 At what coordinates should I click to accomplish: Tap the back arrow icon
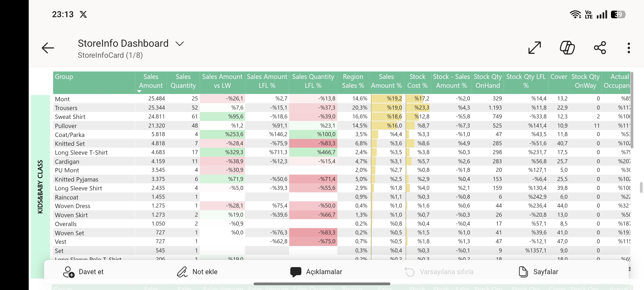coord(48,48)
